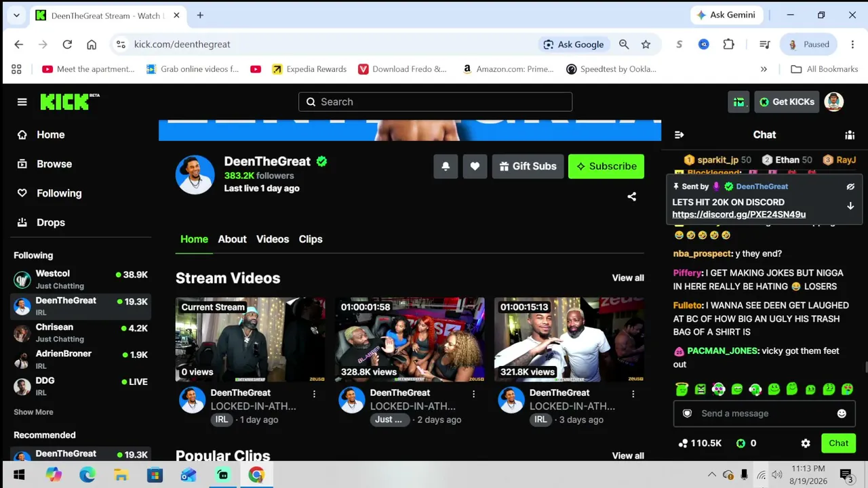View all Popular Clips
The width and height of the screenshot is (868, 488).
click(x=628, y=455)
